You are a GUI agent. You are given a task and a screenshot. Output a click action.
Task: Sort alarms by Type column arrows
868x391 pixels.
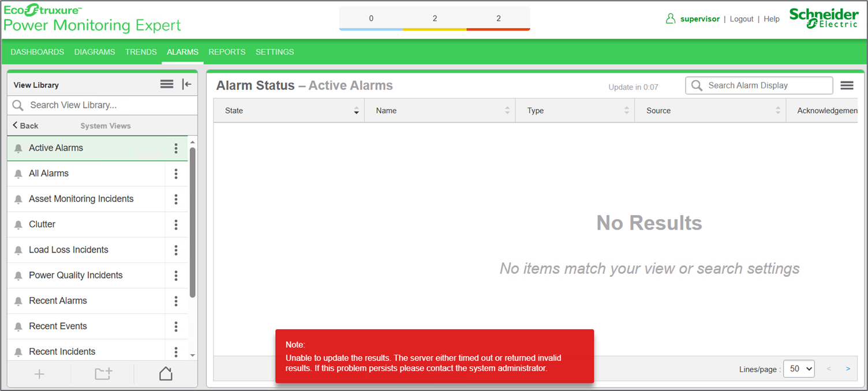(x=627, y=111)
